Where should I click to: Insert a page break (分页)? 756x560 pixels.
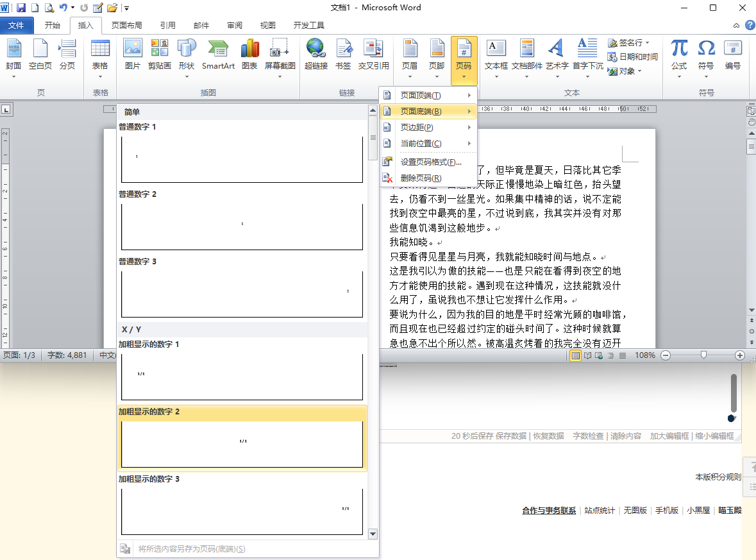tap(67, 55)
